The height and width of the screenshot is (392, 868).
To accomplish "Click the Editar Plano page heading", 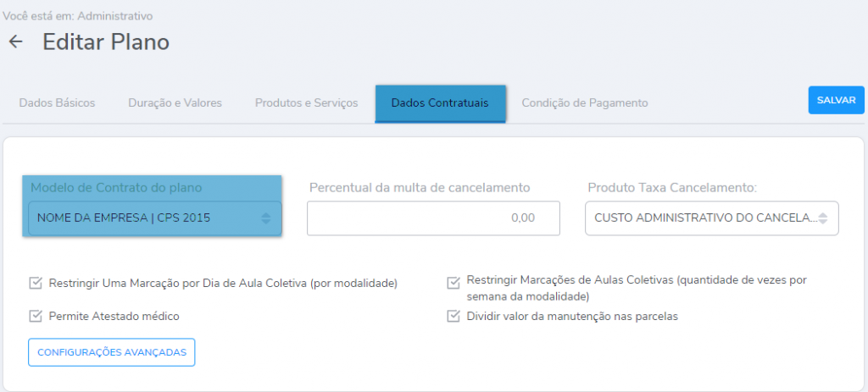I will [106, 41].
